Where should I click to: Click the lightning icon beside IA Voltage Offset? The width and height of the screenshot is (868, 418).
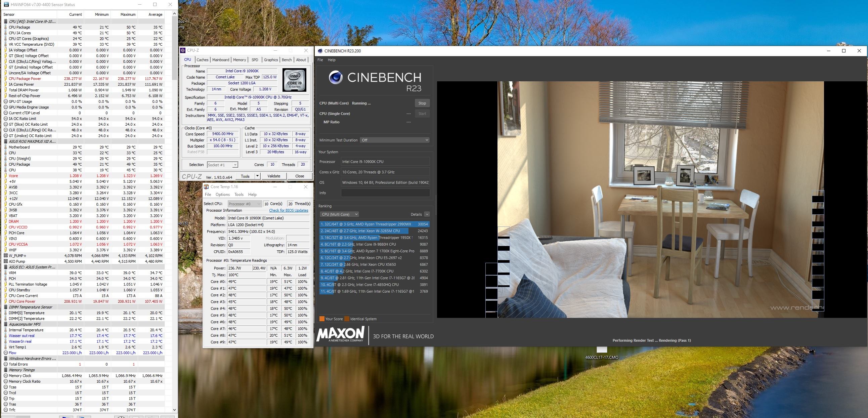5,50
